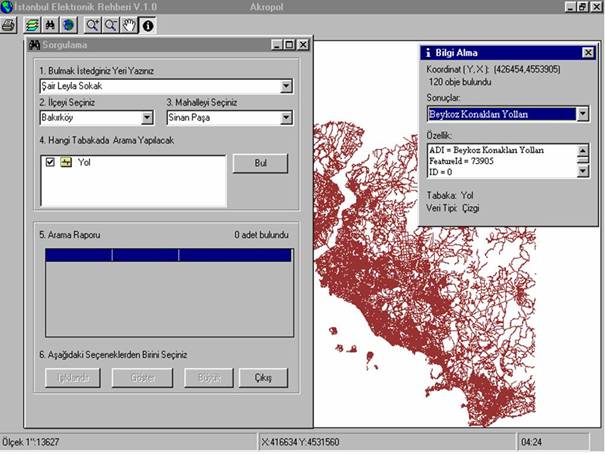This screenshot has height=454, width=605.
Task: Open the Bakırköy district dropdown
Action: click(x=147, y=119)
